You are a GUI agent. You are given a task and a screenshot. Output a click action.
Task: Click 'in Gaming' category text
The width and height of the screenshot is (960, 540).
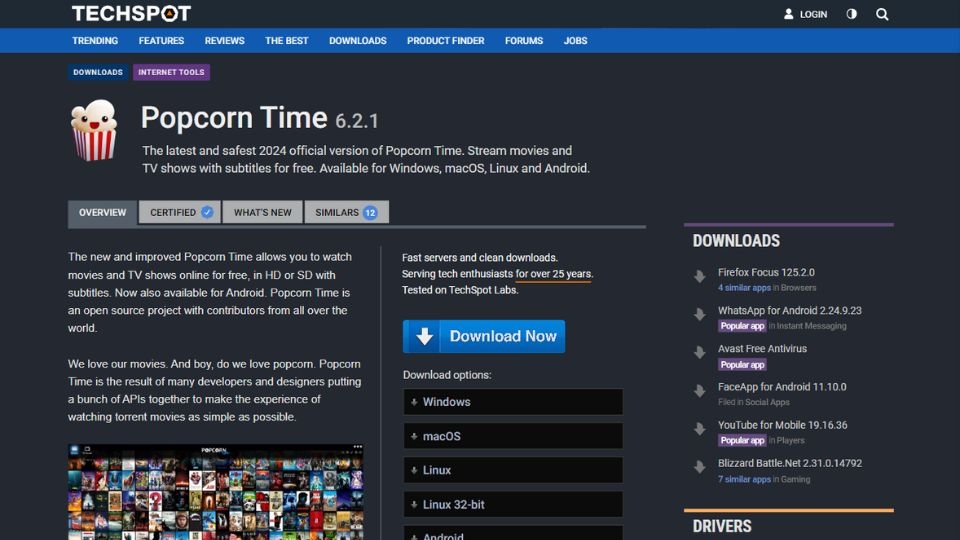coord(792,479)
